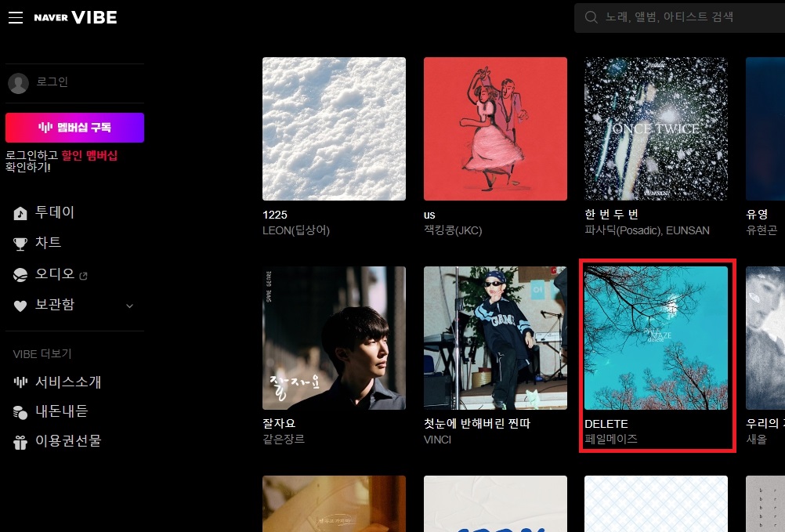Click the artist 잭킹콩(JKC)
This screenshot has width=785, height=532.
[453, 230]
